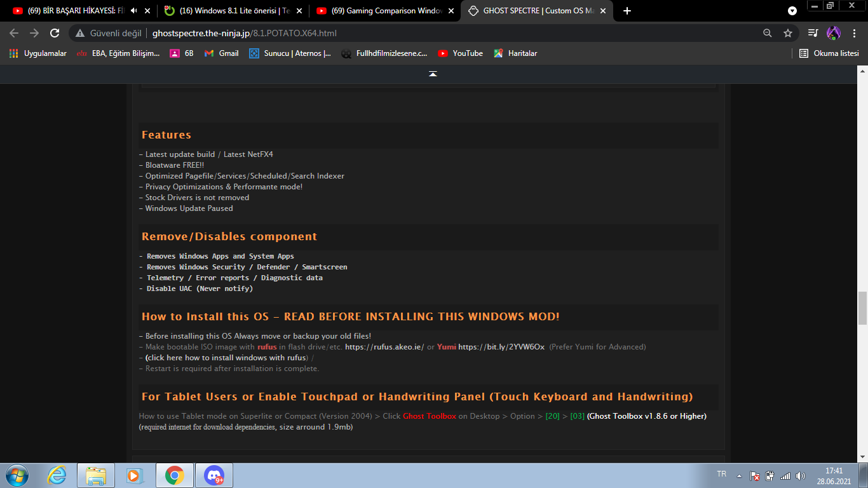Image resolution: width=868 pixels, height=488 pixels.
Task: Click the Chrome icon on the taskbar
Action: pos(175,475)
